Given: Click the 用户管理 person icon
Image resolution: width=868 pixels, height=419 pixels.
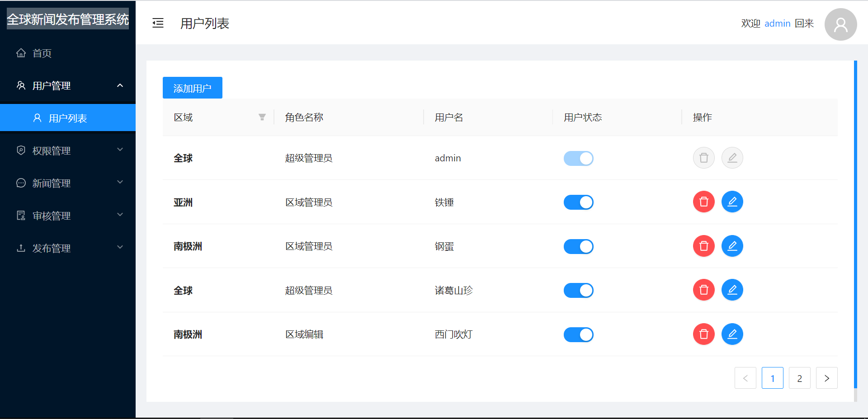Looking at the screenshot, I should pyautogui.click(x=21, y=85).
